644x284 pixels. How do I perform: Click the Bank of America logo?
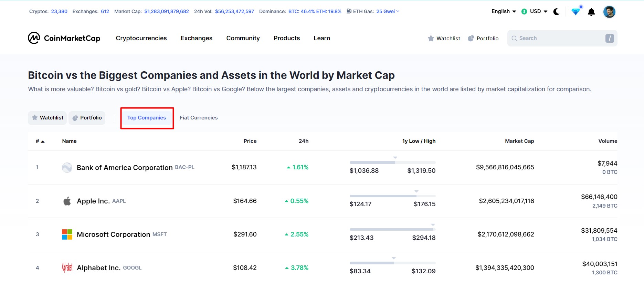(x=67, y=168)
